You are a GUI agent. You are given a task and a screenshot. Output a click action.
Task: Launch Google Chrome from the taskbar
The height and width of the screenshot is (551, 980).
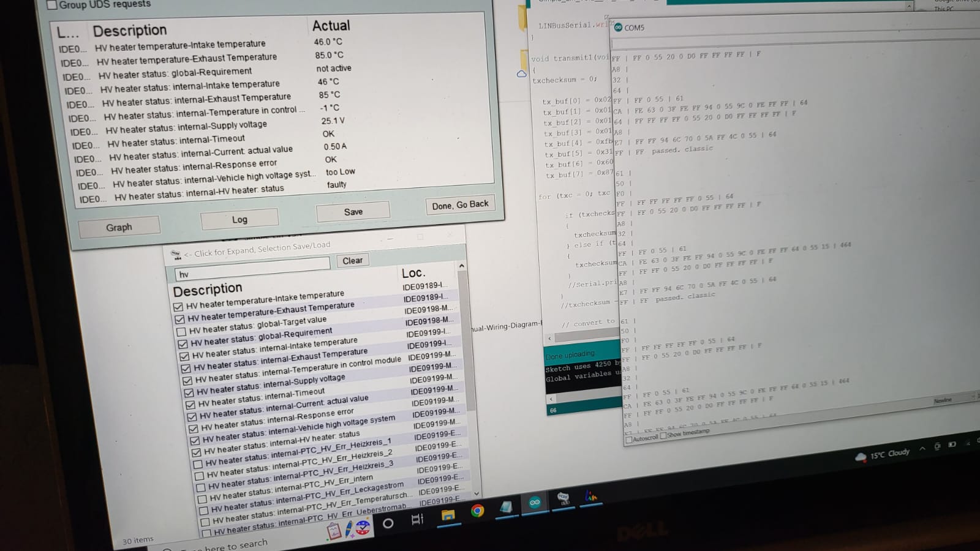(477, 511)
